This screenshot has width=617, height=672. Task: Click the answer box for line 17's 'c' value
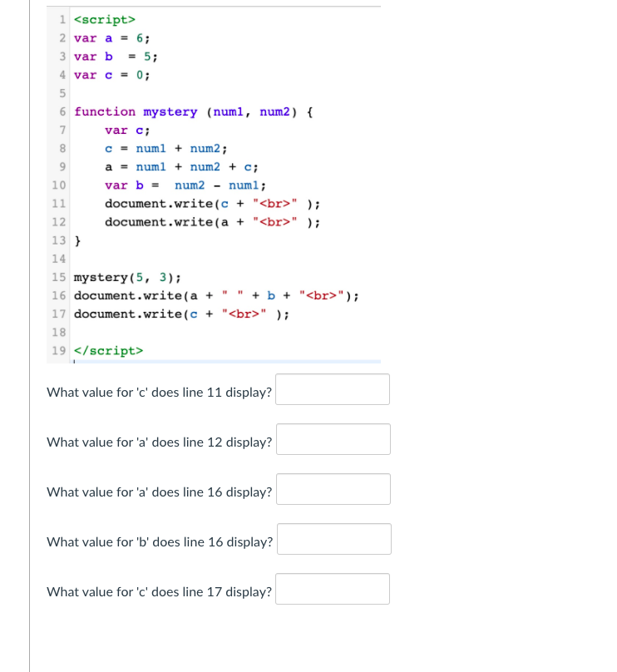click(x=333, y=588)
